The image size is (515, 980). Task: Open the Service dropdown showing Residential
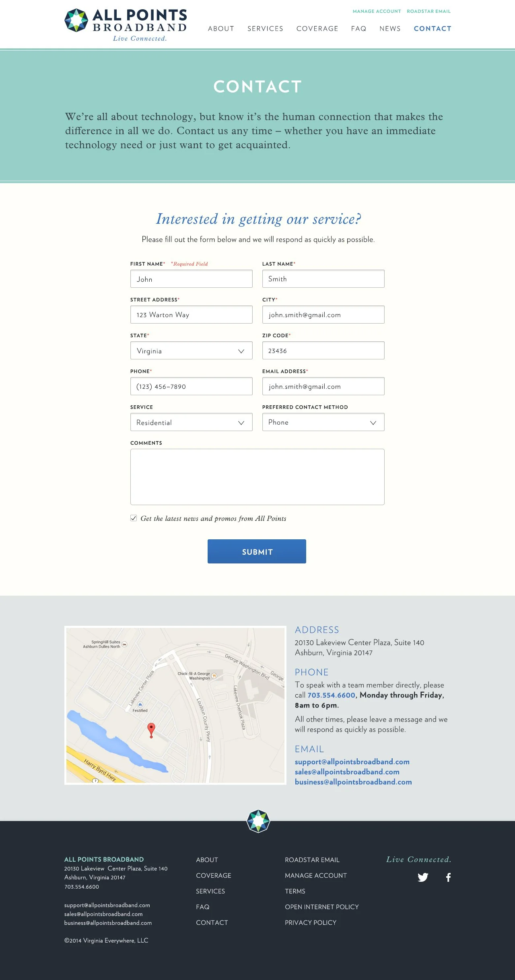pyautogui.click(x=192, y=422)
